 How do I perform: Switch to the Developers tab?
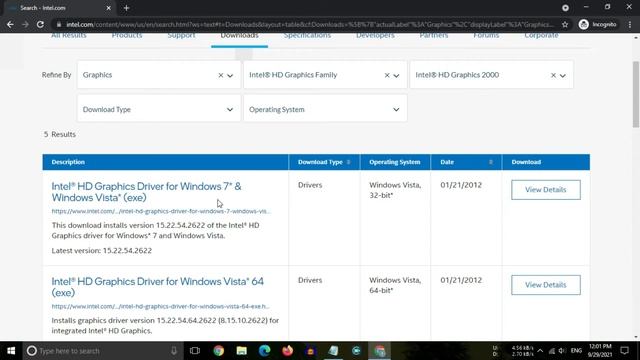point(375,36)
